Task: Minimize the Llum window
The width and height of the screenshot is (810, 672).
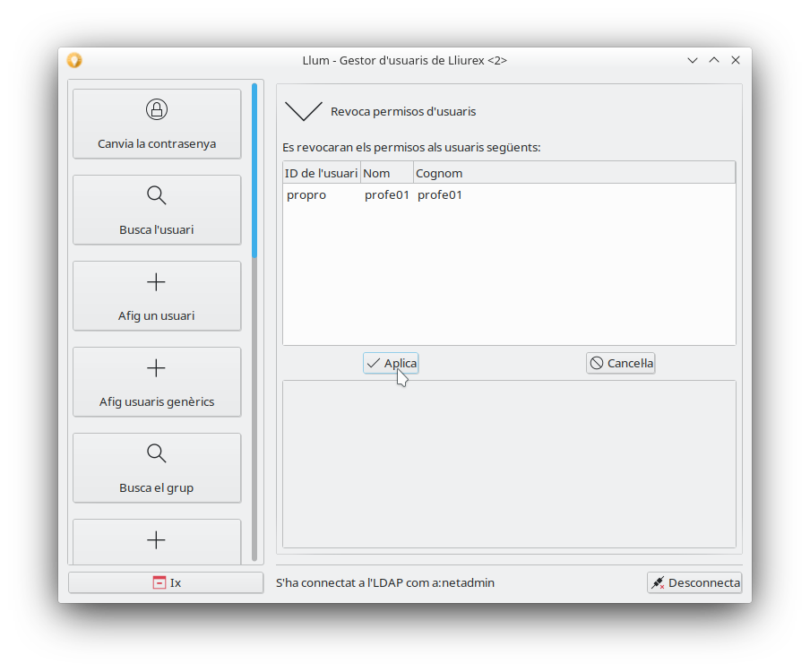Action: click(x=693, y=60)
